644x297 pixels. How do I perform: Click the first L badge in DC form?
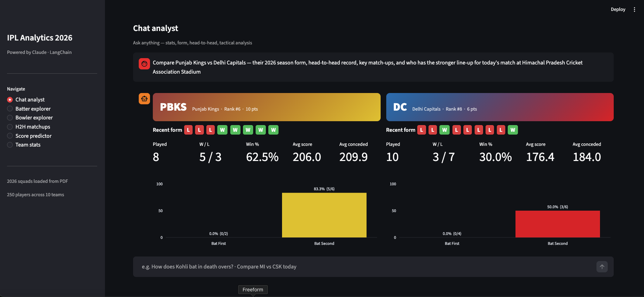[421, 130]
